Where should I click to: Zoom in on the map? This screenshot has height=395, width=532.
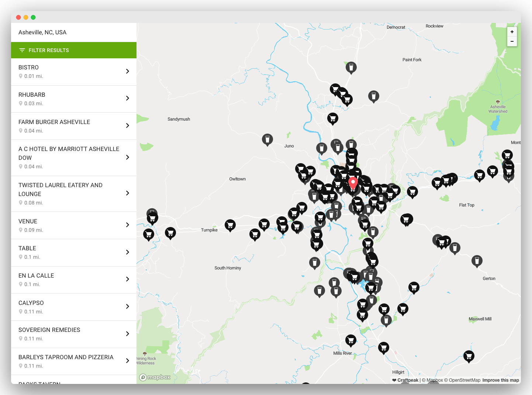512,32
